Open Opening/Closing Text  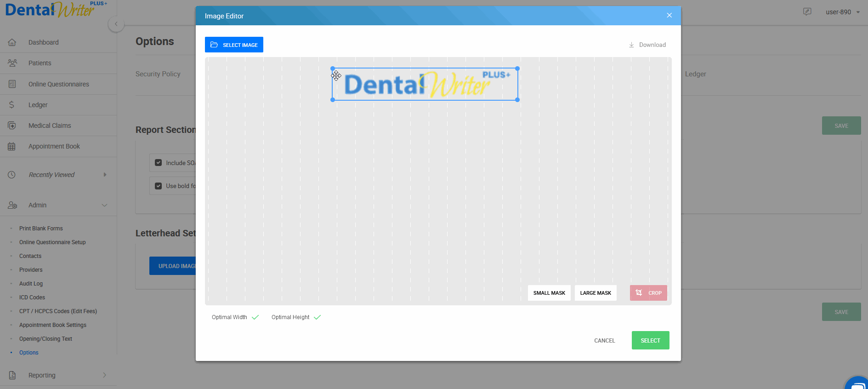[45, 339]
